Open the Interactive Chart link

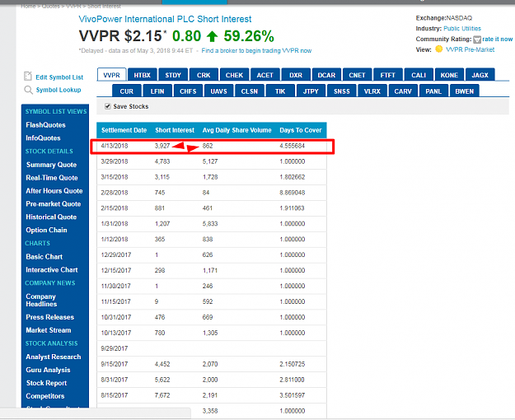(52, 270)
